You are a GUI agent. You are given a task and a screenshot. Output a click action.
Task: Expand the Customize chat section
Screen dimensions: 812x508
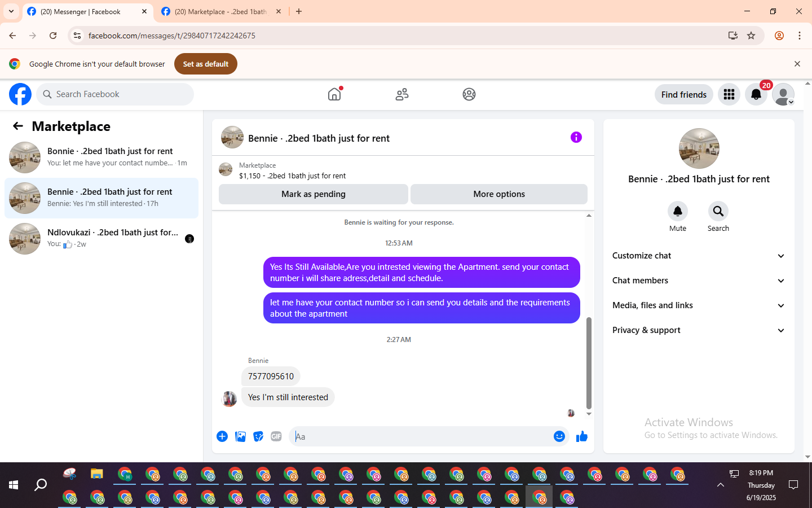699,256
